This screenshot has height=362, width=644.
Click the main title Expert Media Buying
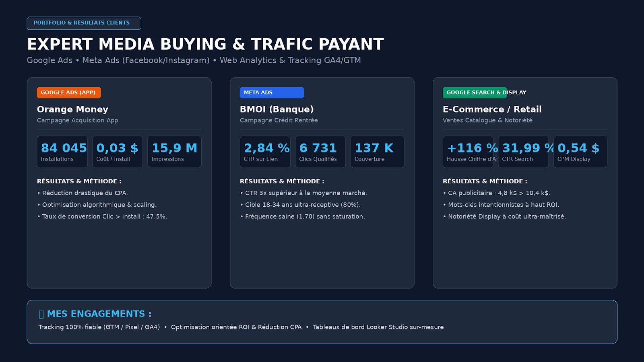pyautogui.click(x=205, y=44)
